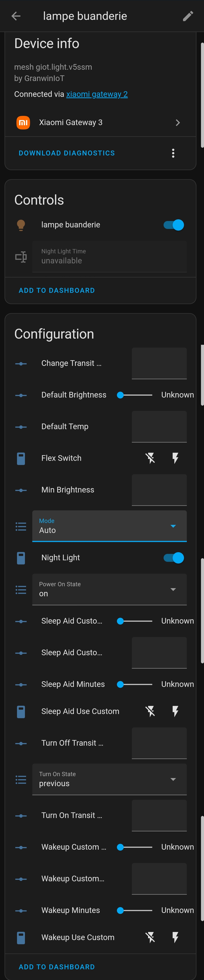This screenshot has width=204, height=980.
Task: Open the Turn On State dropdown showing previous
Action: (109, 779)
